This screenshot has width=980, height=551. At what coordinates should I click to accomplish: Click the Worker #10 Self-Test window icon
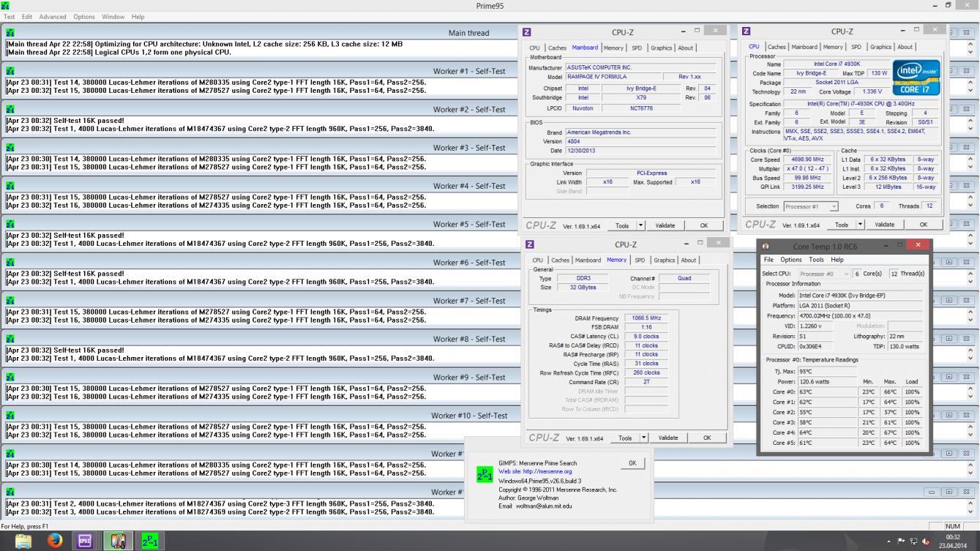pos(10,415)
